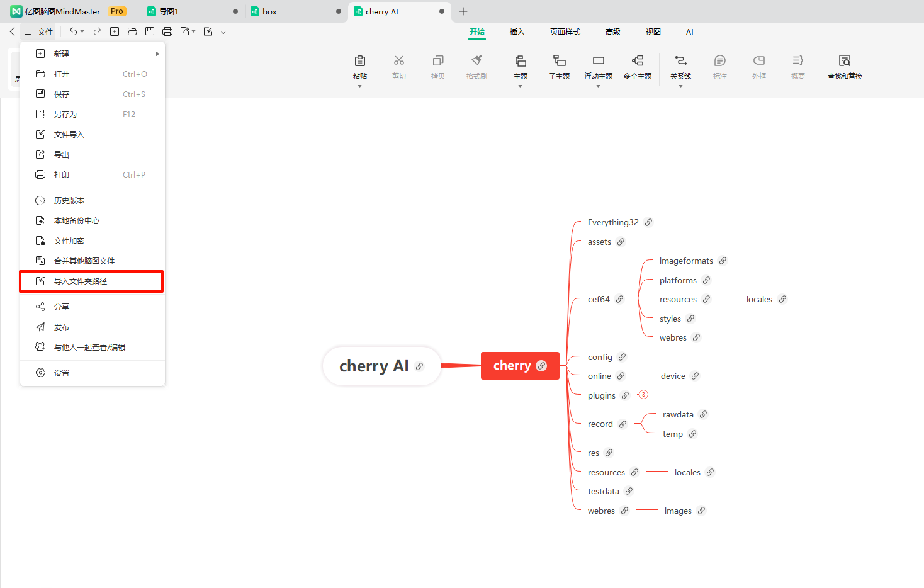This screenshot has height=588, width=924.
Task: Open the undo history dropdown arrow
Action: pos(82,31)
